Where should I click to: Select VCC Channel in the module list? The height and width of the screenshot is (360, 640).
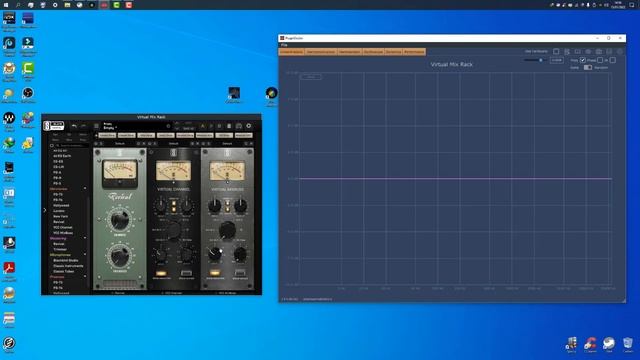point(63,227)
